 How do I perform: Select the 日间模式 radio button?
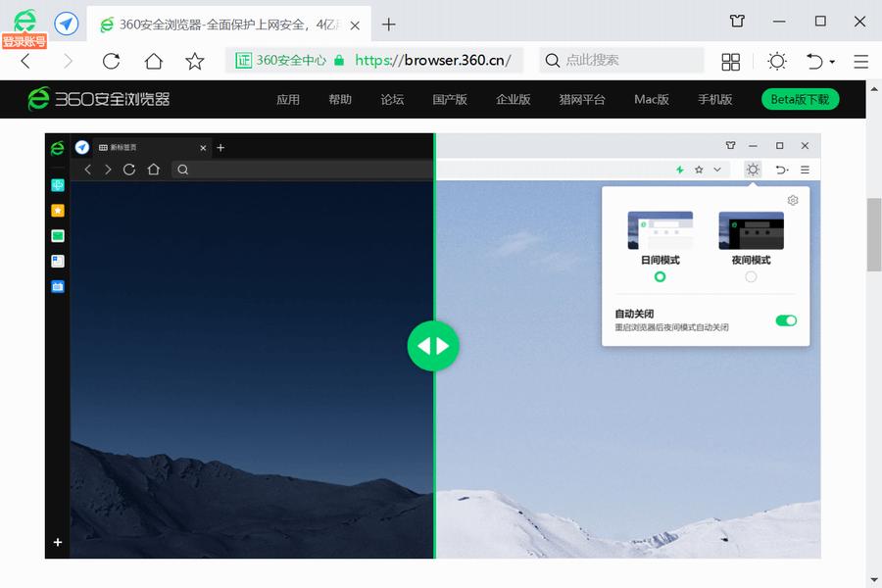coord(660,276)
